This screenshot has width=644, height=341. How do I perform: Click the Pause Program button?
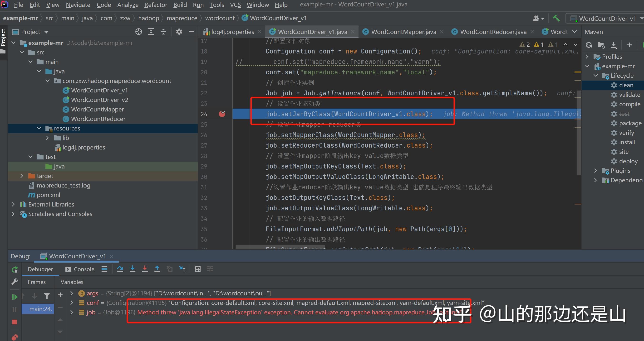pos(15,309)
